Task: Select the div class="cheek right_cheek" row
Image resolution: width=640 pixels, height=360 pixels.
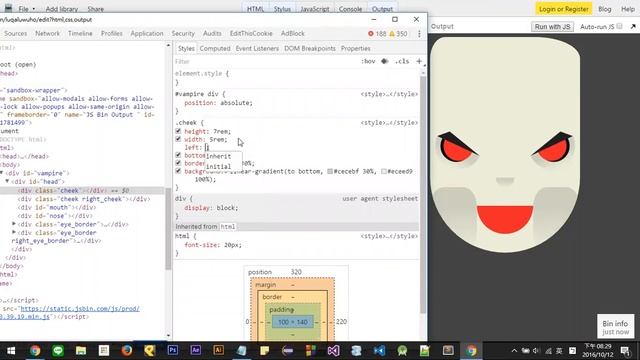Action: pos(84,199)
